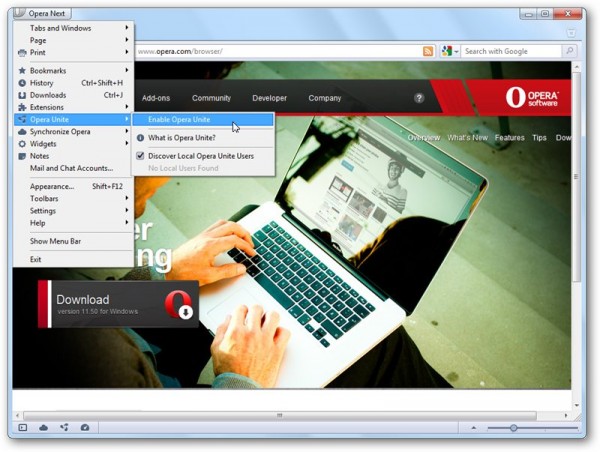Click the Opera Turbo icon in status bar
This screenshot has width=600, height=452.
[x=85, y=428]
